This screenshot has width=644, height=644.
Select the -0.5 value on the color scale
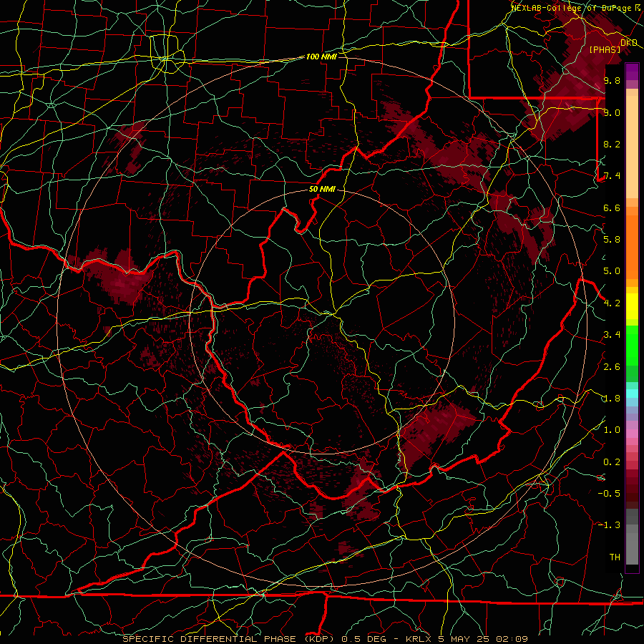pos(609,494)
